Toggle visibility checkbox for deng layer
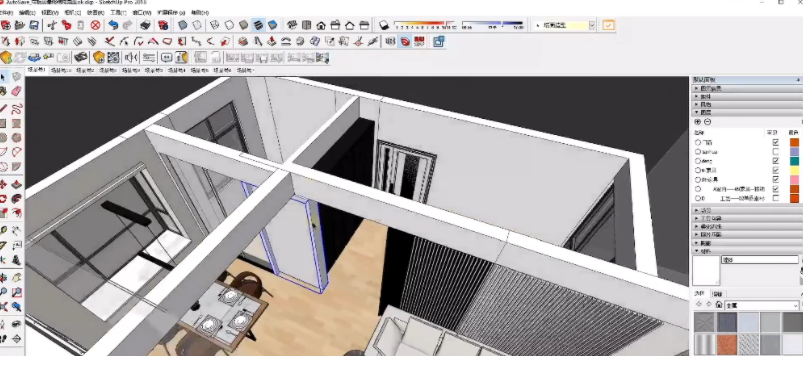Screen dimensions: 803x379 click(775, 161)
